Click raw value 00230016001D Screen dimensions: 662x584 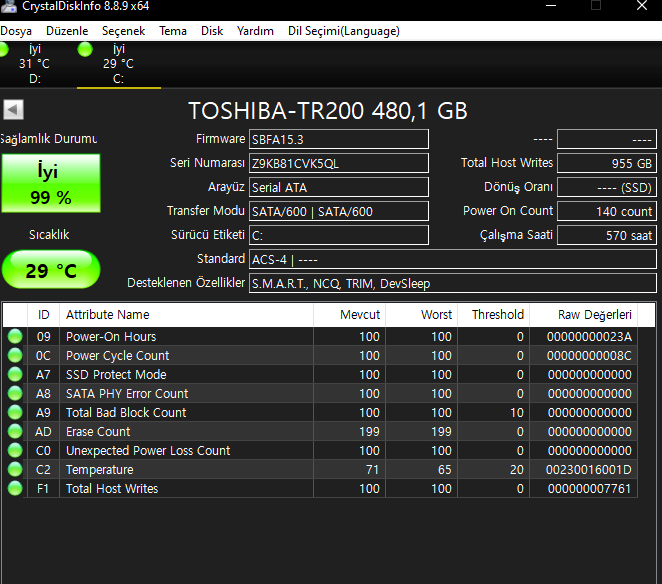pos(589,470)
